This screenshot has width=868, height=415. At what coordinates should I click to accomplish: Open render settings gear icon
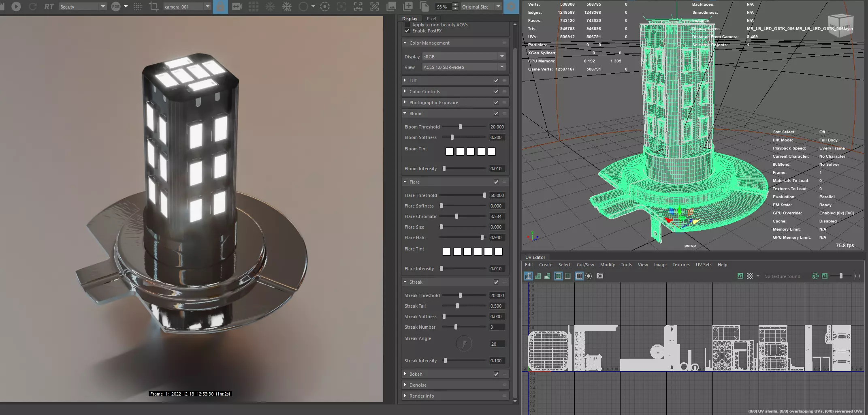pyautogui.click(x=512, y=6)
